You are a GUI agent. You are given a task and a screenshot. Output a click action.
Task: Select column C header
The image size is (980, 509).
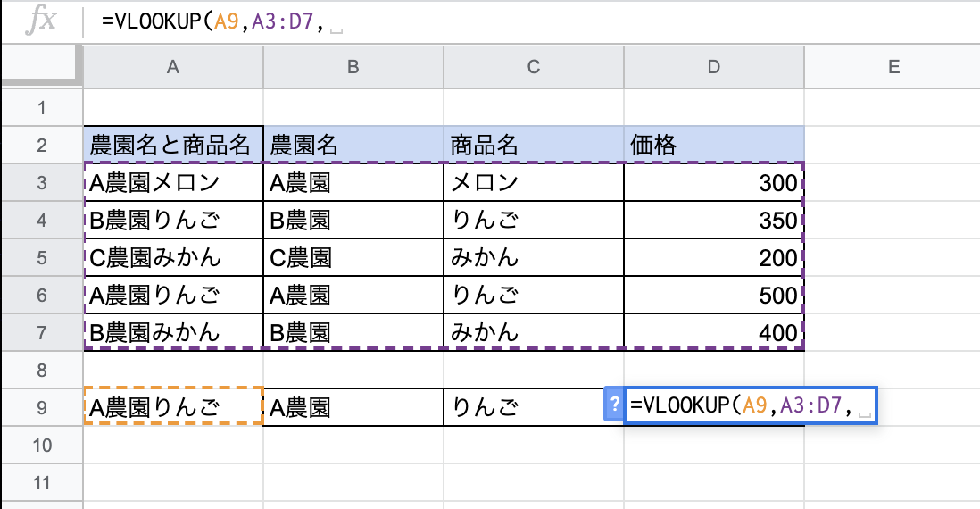tap(533, 67)
